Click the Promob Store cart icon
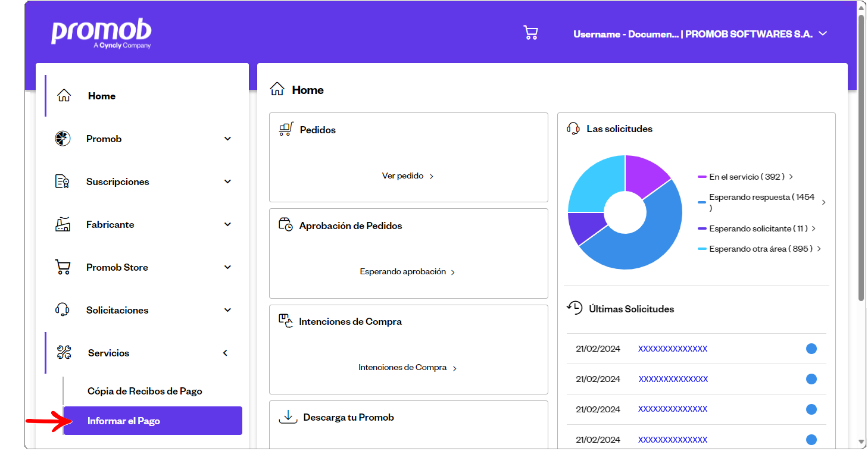868x451 pixels. (x=63, y=267)
